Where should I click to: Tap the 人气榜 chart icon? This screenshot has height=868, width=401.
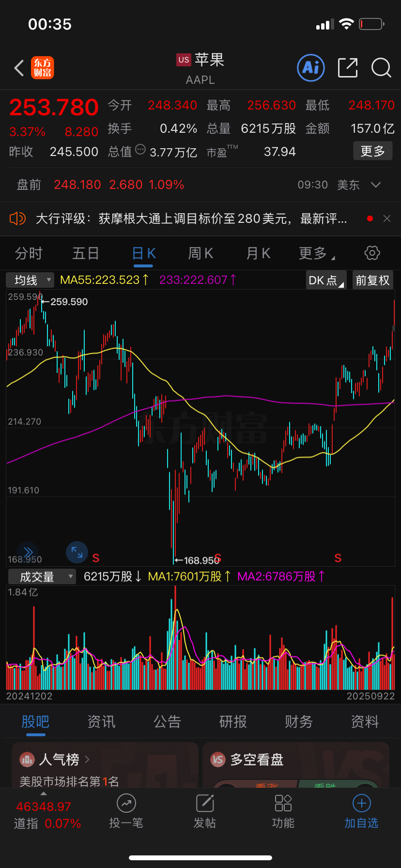[27, 759]
